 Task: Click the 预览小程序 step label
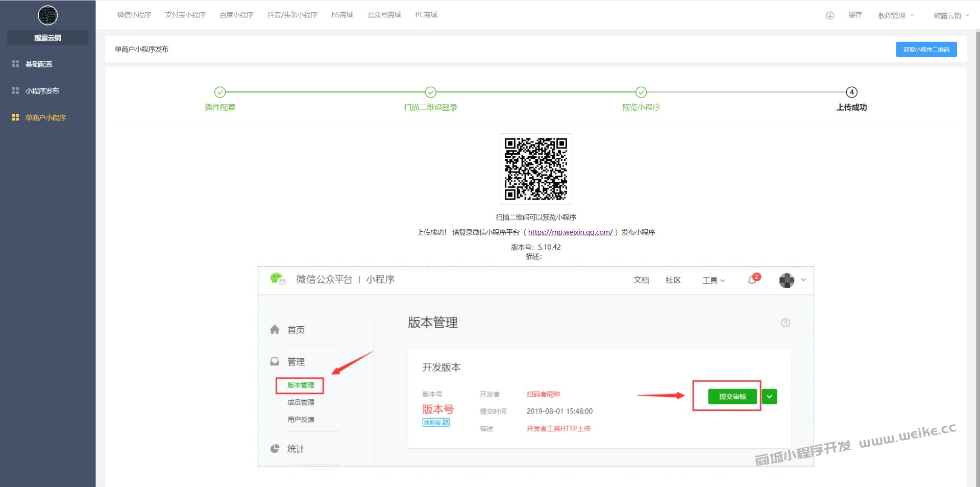click(641, 107)
